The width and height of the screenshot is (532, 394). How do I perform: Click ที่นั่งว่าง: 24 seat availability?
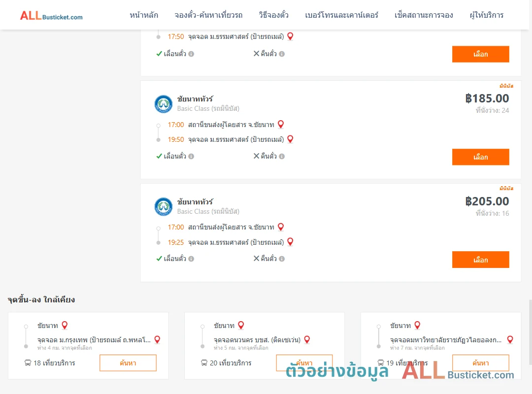492,110
